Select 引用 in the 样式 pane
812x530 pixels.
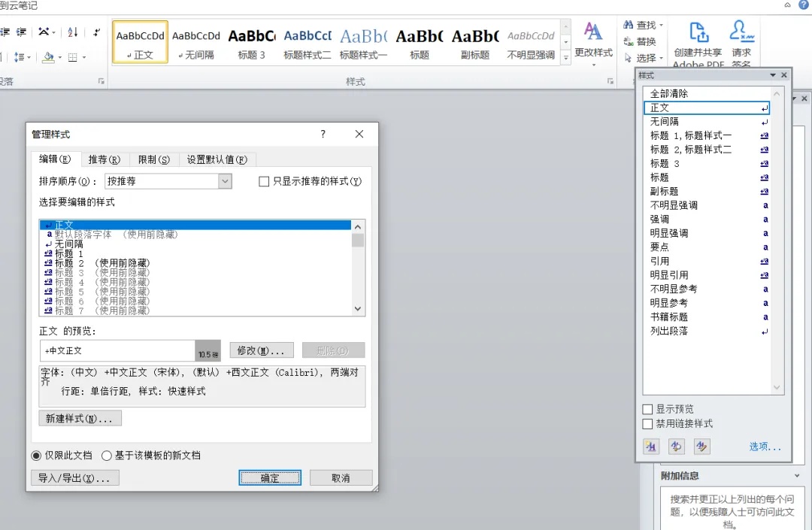pos(706,261)
